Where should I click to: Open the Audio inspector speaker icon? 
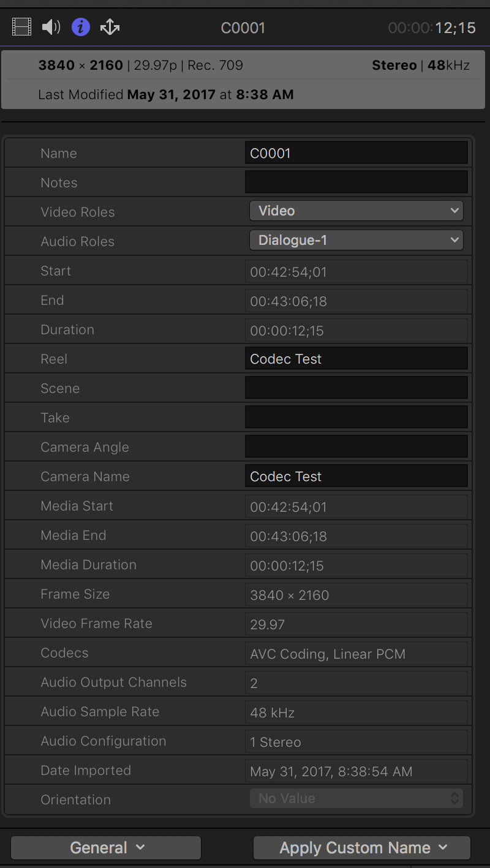tap(51, 27)
